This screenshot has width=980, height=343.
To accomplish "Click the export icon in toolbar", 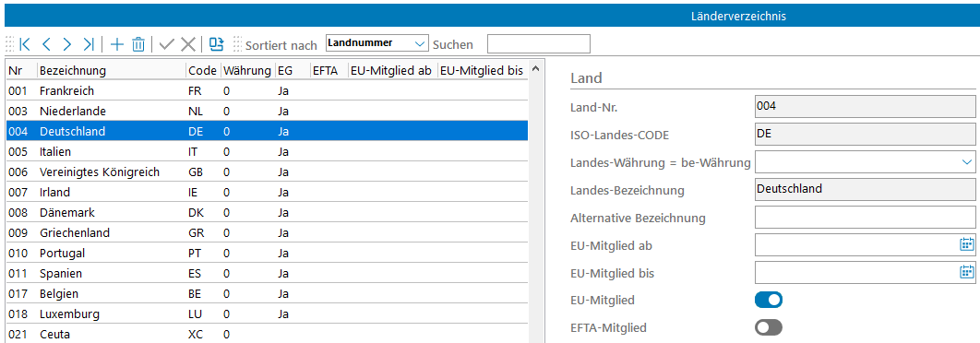I will 216,43.
